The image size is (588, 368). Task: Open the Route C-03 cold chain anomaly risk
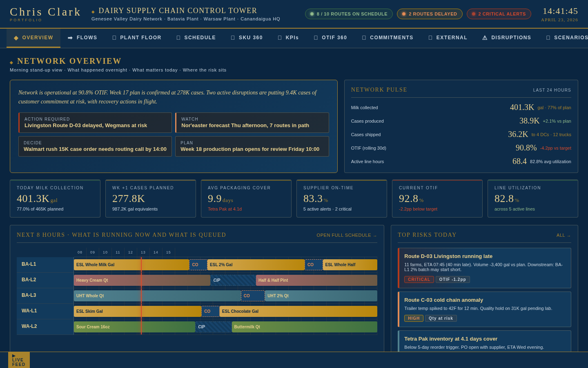[x=484, y=309]
